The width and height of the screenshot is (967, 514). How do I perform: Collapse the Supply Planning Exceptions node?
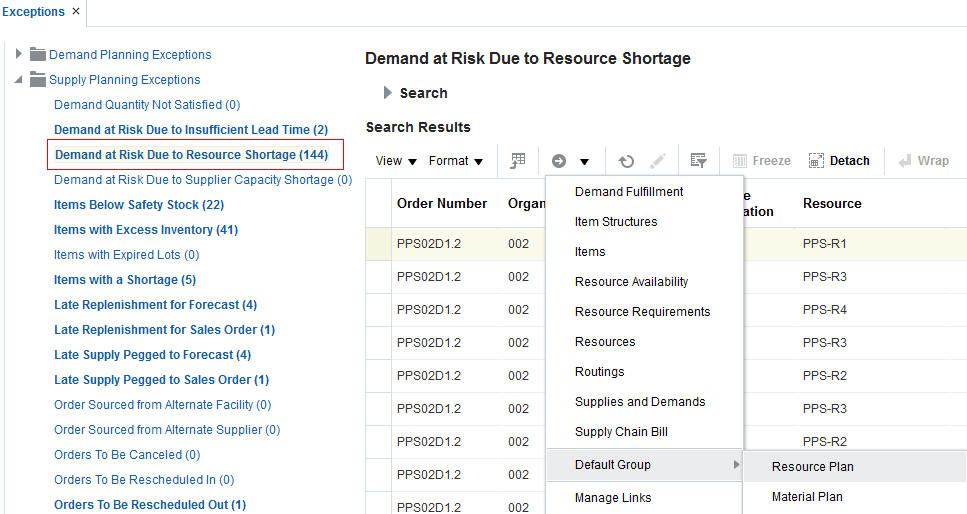[x=19, y=80]
